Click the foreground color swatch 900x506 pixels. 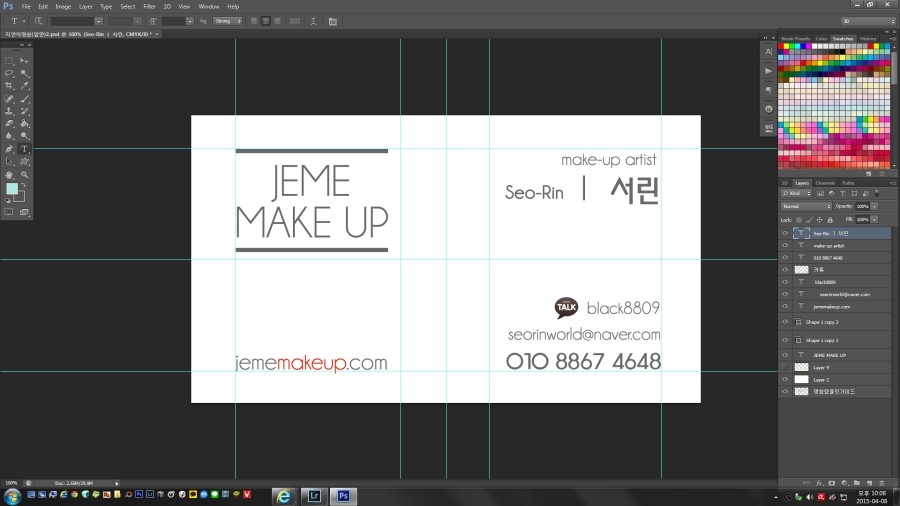coord(11,189)
